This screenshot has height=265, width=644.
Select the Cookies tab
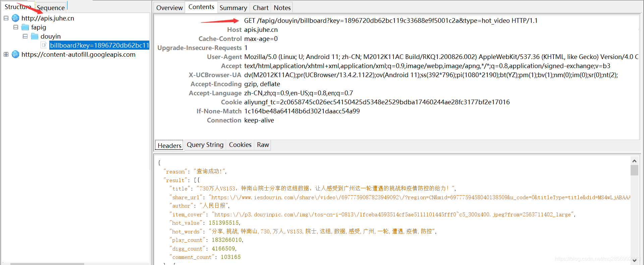click(x=240, y=145)
